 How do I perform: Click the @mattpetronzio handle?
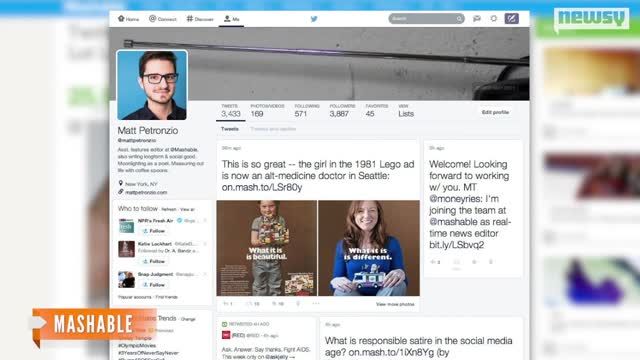point(137,140)
